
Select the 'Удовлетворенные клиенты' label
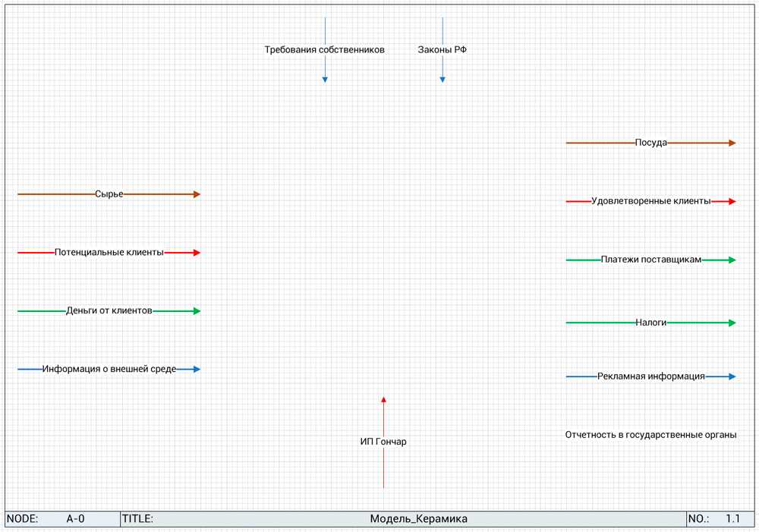(650, 201)
